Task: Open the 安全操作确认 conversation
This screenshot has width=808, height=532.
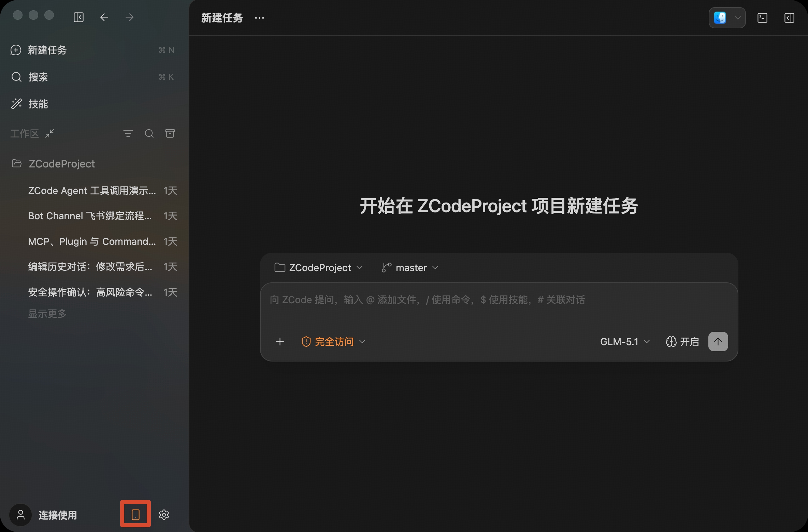Action: click(x=102, y=292)
